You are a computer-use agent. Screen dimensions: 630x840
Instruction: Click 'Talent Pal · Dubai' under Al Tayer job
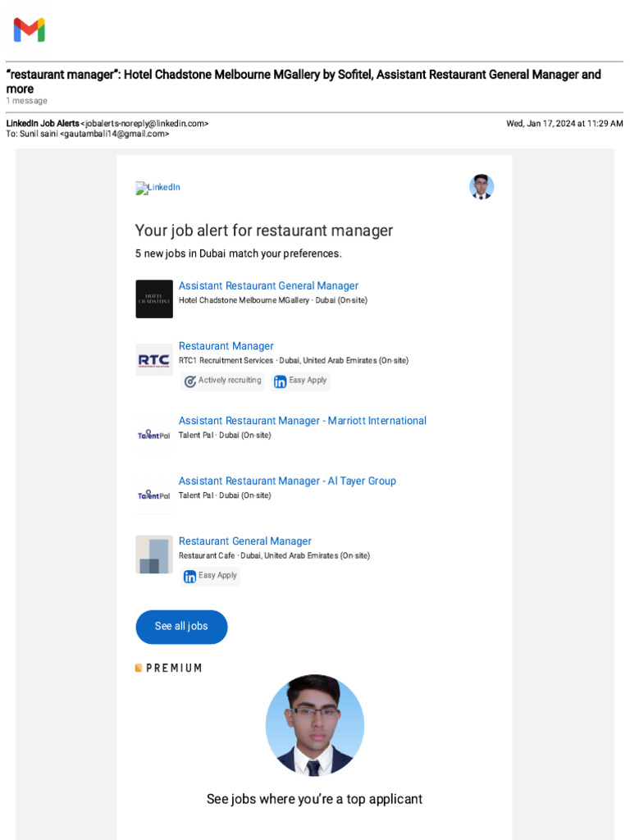(x=225, y=495)
